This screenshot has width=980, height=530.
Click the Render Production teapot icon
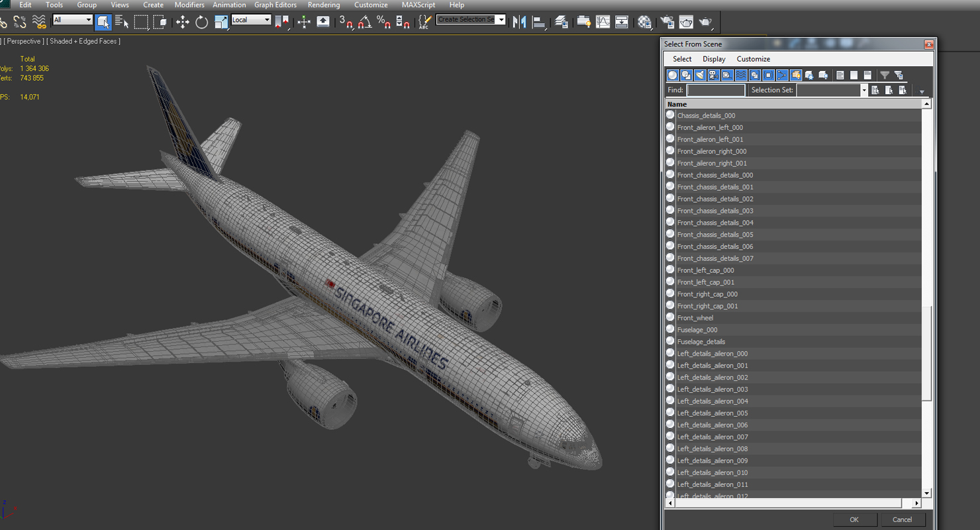pyautogui.click(x=705, y=22)
